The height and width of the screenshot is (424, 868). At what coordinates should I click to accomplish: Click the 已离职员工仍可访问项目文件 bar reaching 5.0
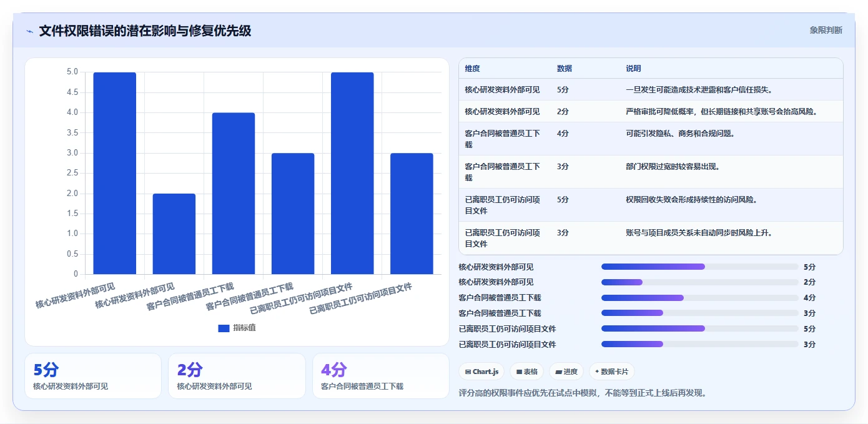tap(352, 173)
